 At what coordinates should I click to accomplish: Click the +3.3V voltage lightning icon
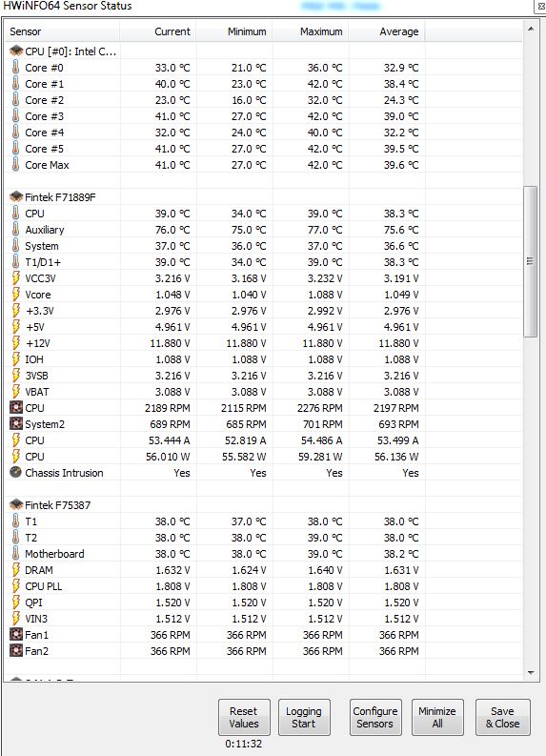pyautogui.click(x=16, y=311)
